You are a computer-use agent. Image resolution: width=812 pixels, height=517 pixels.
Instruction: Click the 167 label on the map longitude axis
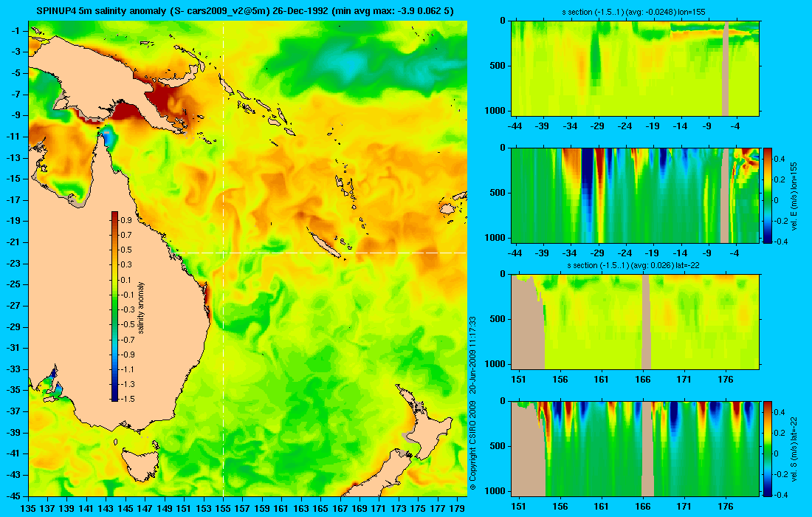[340, 509]
